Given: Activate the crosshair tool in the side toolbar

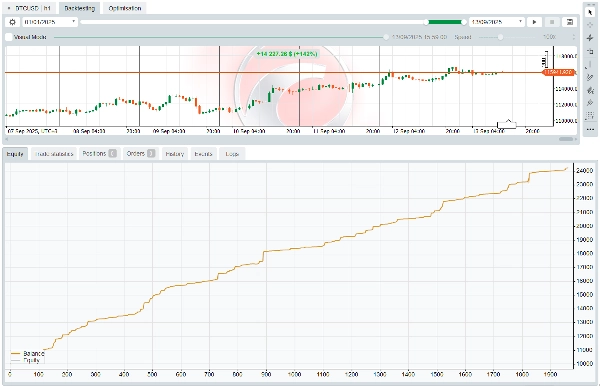Looking at the screenshot, I should [590, 25].
